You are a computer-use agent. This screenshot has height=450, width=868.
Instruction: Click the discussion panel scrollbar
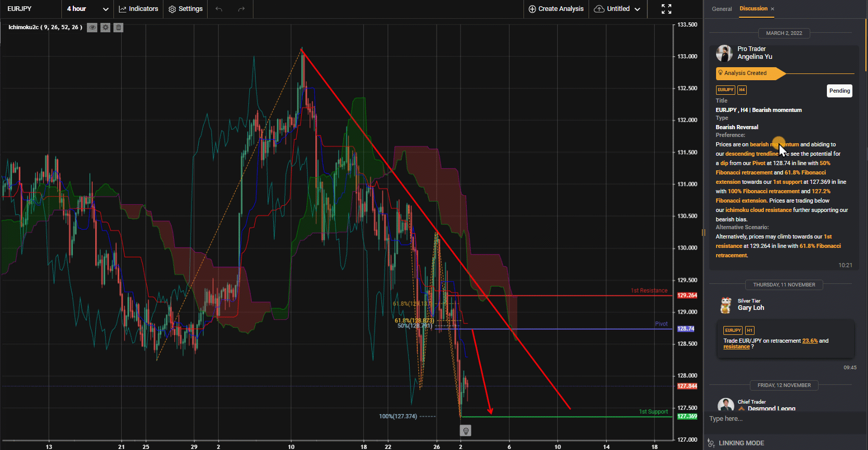[866, 45]
